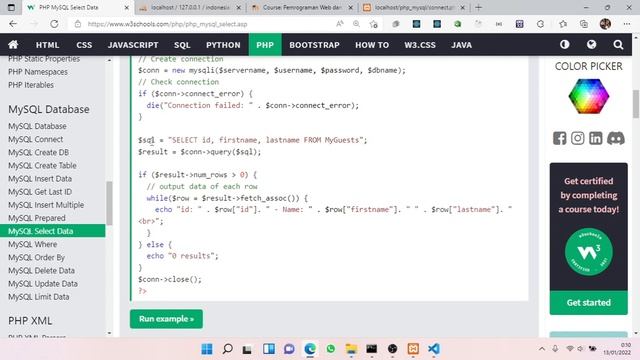The image size is (640, 360).
Task: Open W3Schools Discord icon
Action: click(x=616, y=138)
